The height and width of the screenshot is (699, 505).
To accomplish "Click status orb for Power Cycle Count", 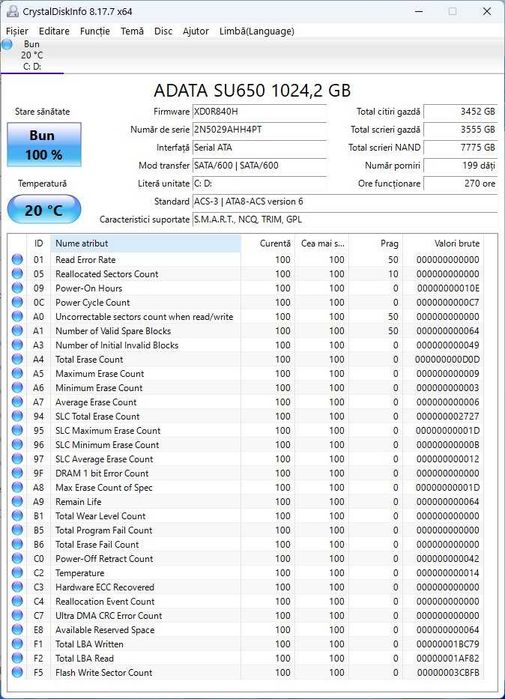I will tap(17, 302).
